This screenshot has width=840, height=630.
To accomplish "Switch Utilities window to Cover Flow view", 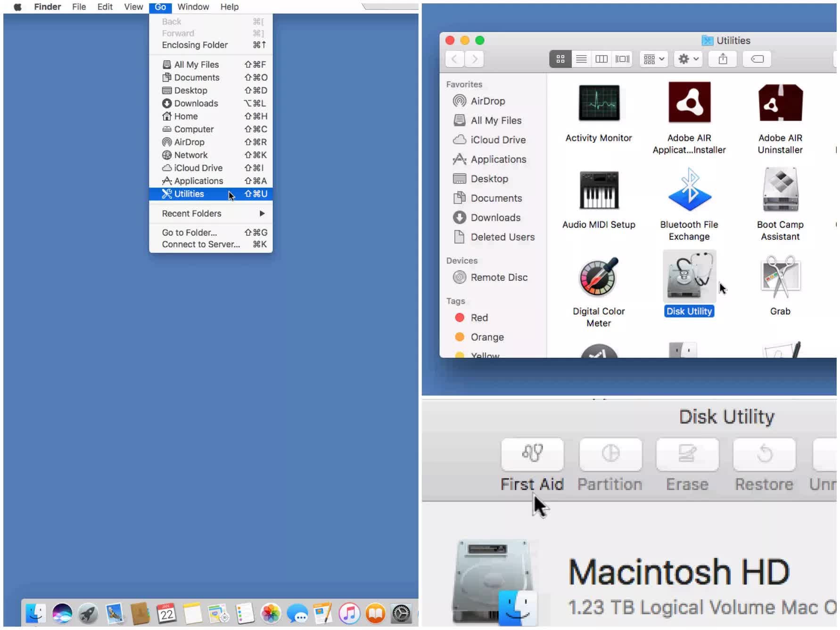I will click(x=622, y=59).
